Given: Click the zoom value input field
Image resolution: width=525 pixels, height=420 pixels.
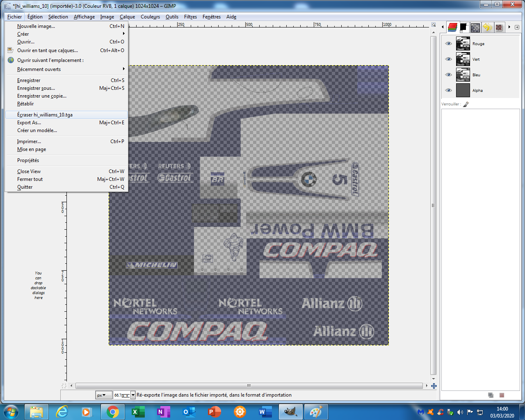Looking at the screenshot, I should 121,395.
